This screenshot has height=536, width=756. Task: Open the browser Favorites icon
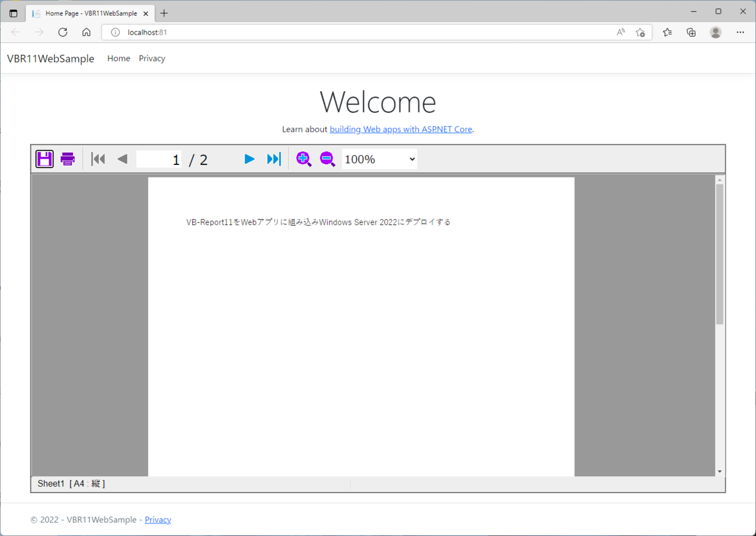[667, 32]
